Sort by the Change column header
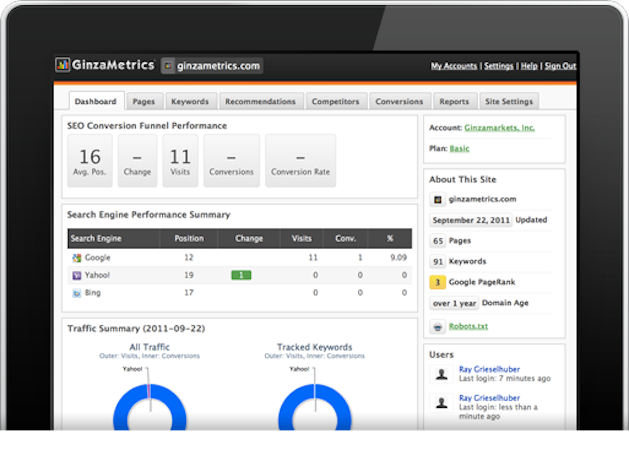629x450 pixels. [249, 238]
